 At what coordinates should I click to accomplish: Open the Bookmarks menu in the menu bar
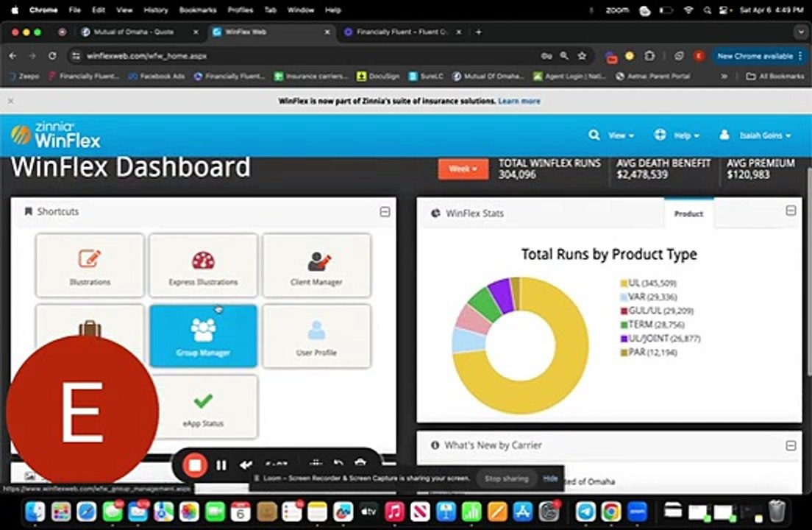tap(198, 10)
